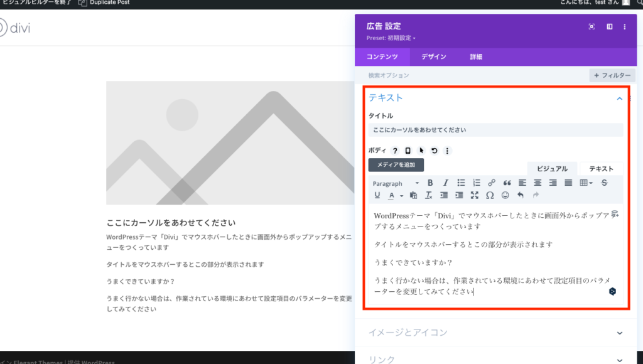Switch the editor to テキスト mode
This screenshot has height=364, width=643.
(x=600, y=168)
